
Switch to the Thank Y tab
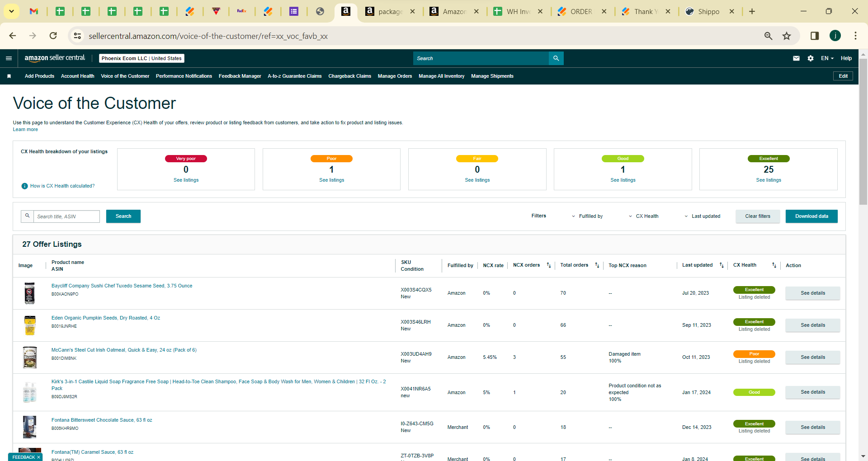tap(646, 11)
